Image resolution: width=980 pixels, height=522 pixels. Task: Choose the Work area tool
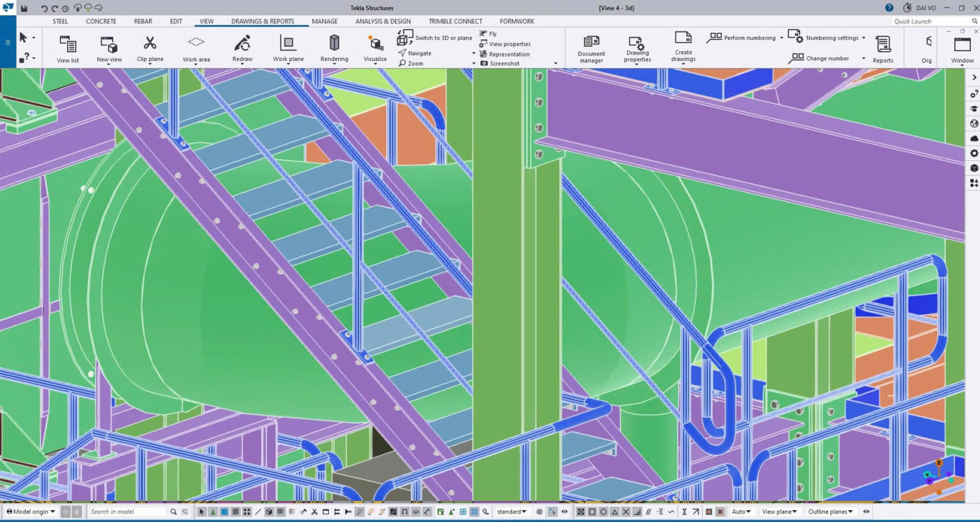click(x=196, y=49)
